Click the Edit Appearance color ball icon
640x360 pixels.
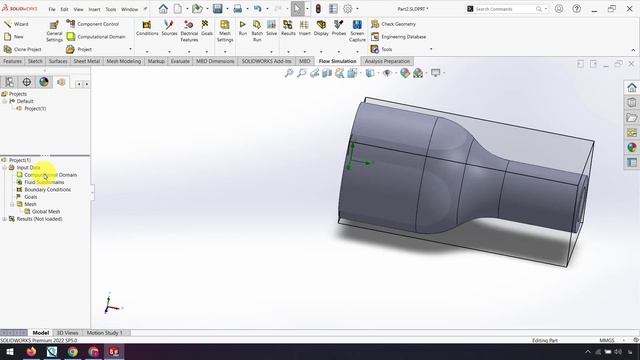[404, 73]
